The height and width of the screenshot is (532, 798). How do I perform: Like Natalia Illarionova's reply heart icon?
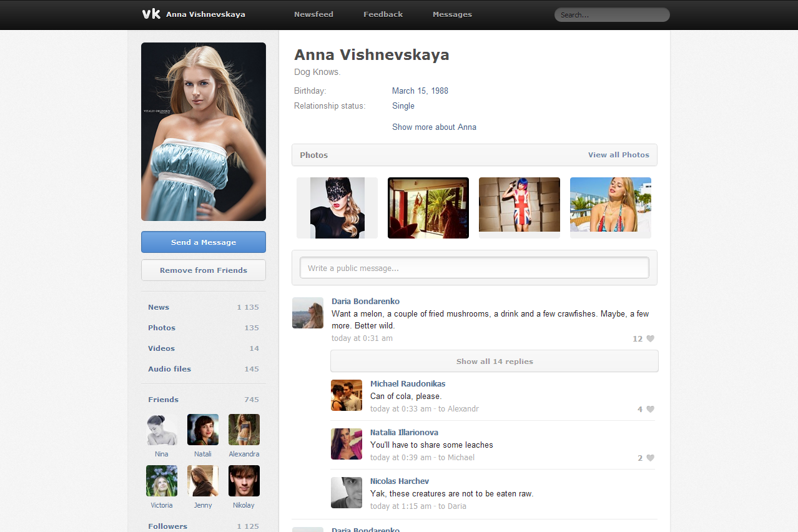(650, 458)
